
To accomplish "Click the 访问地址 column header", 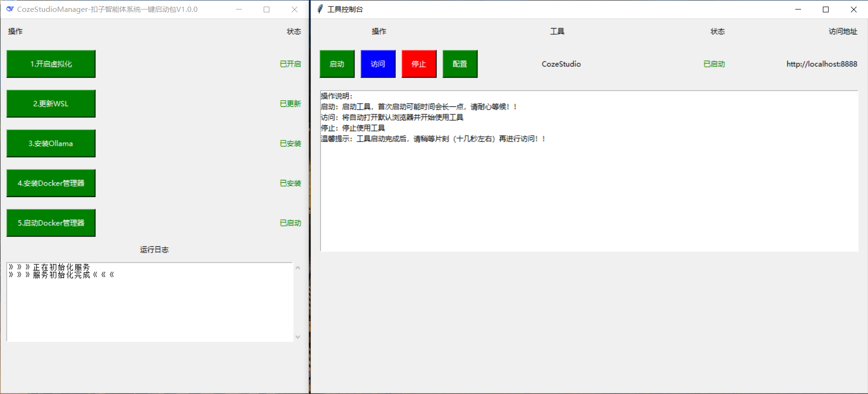I will click(843, 31).
